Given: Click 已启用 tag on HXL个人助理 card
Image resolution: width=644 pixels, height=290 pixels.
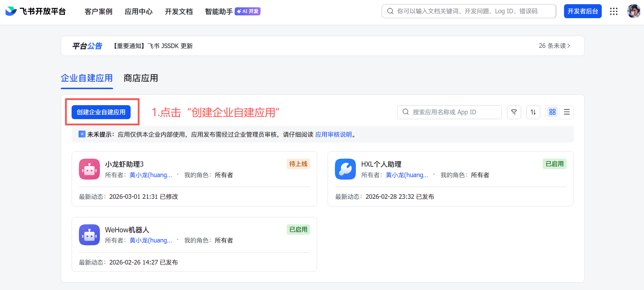Looking at the screenshot, I should tap(555, 164).
